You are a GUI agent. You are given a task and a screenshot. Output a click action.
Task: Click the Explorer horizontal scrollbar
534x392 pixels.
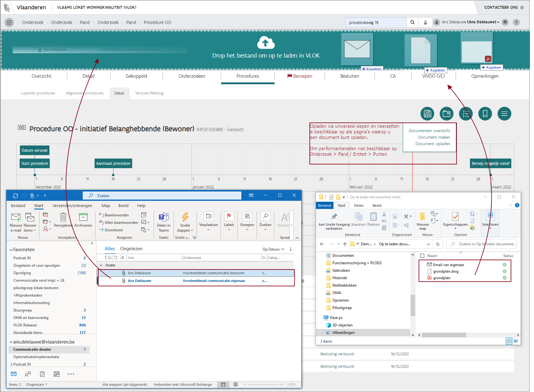pyautogui.click(x=444, y=335)
